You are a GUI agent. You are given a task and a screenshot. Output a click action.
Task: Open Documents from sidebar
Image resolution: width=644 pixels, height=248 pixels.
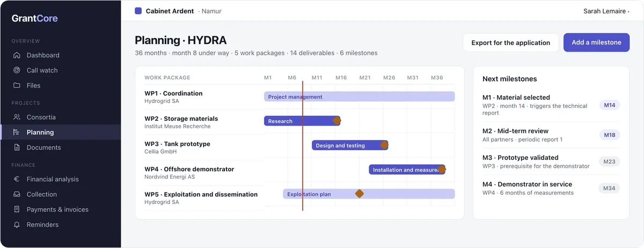pos(61,147)
